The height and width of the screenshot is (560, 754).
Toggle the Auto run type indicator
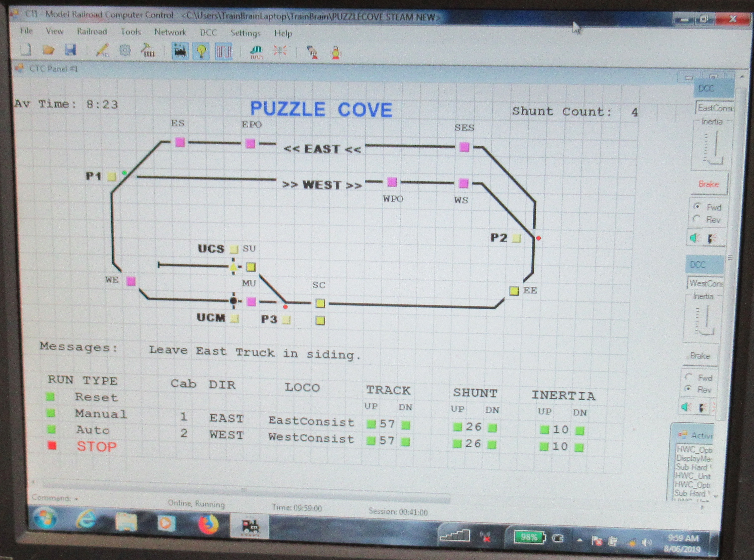[x=51, y=429]
